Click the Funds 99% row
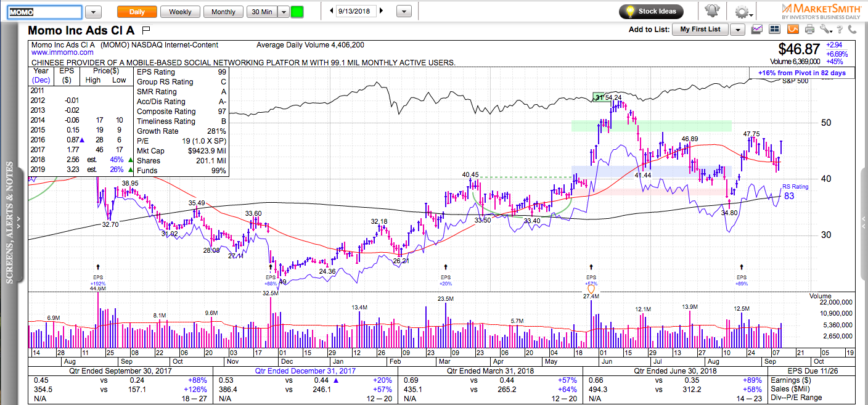Viewport: 868px width, 405px height. 182,171
